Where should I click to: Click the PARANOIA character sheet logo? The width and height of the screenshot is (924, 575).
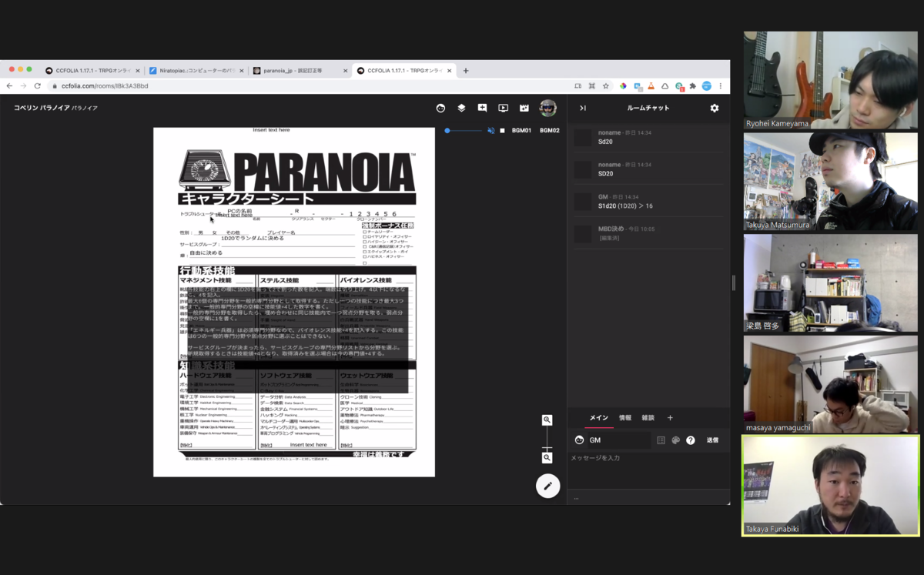point(296,171)
